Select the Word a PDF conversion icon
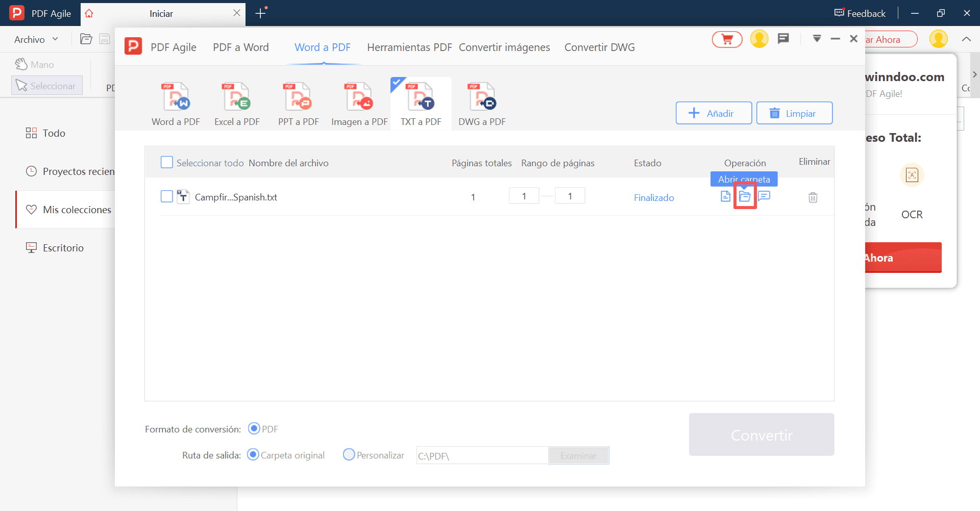Screen dimensions: 980x511 [x=176, y=97]
